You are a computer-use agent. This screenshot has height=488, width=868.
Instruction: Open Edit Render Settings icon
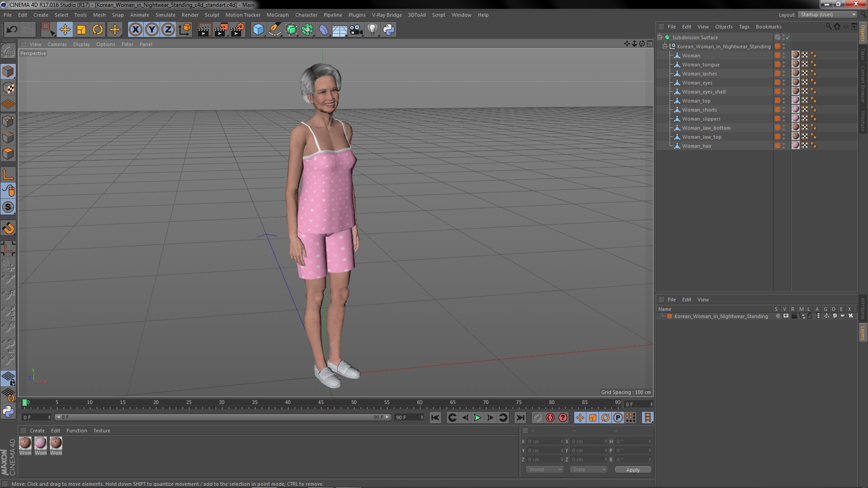[237, 30]
